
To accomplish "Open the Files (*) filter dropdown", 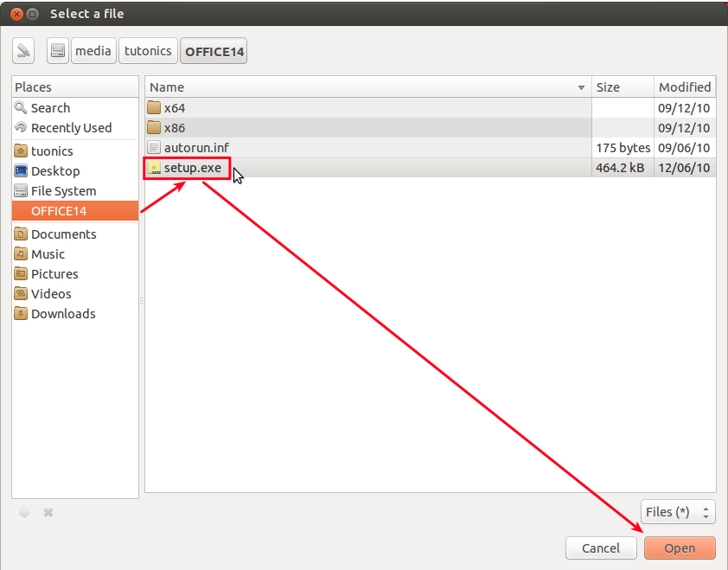I will point(678,511).
